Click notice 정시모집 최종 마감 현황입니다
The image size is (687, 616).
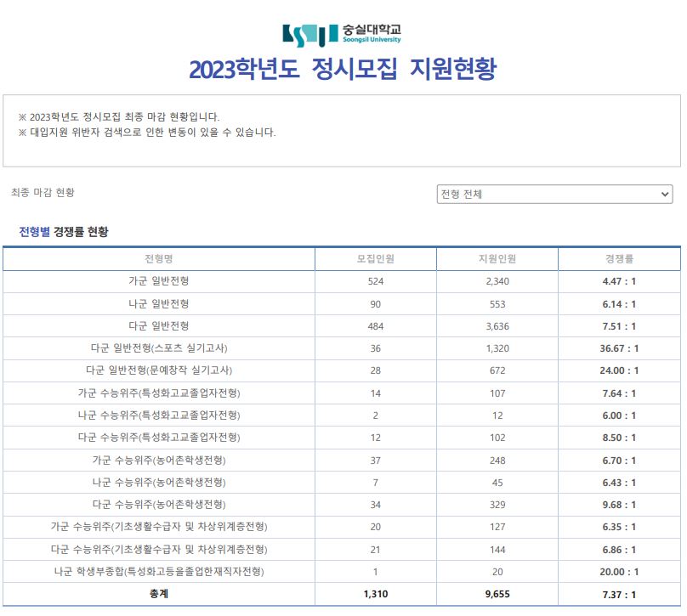(x=119, y=117)
